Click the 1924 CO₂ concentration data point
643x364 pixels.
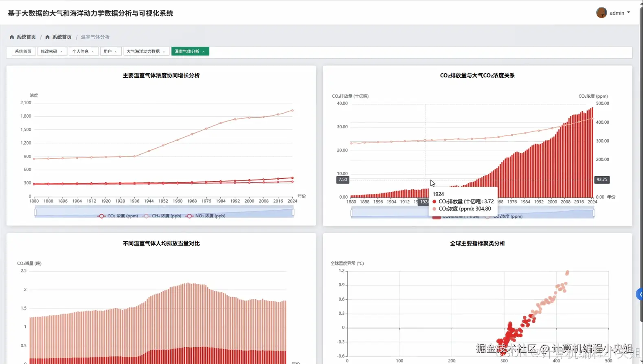click(x=425, y=140)
